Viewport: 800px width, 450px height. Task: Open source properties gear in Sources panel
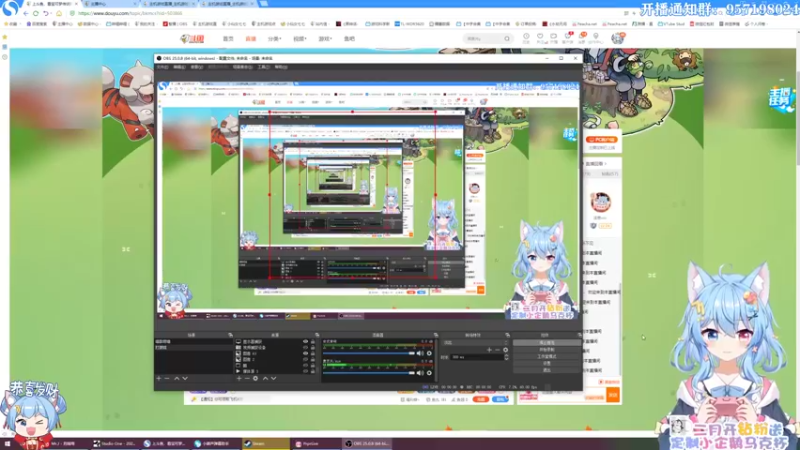click(x=256, y=379)
